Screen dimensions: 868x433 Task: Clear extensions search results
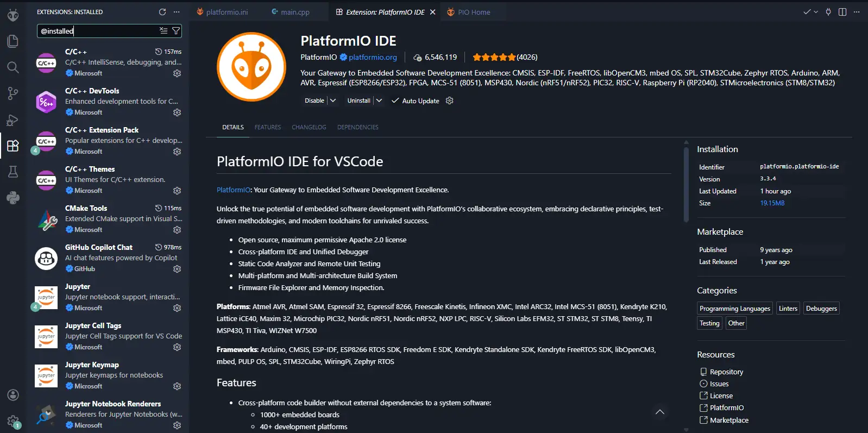pos(163,31)
